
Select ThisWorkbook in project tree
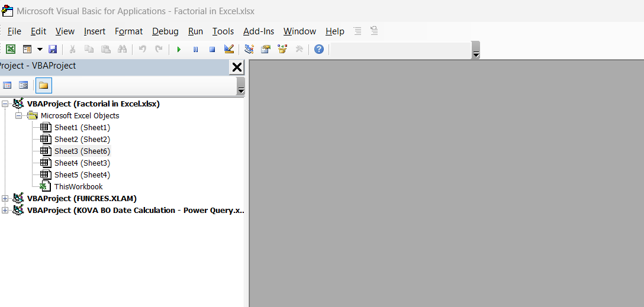(79, 187)
